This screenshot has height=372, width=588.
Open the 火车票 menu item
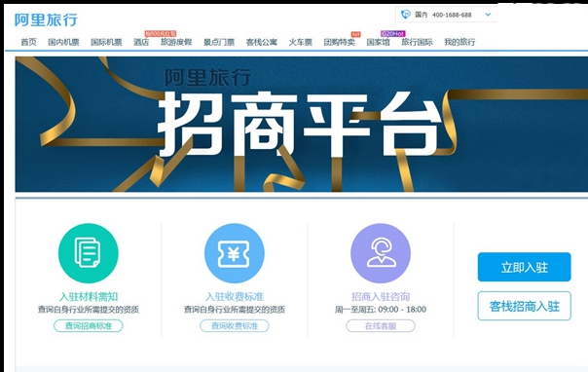click(x=301, y=42)
